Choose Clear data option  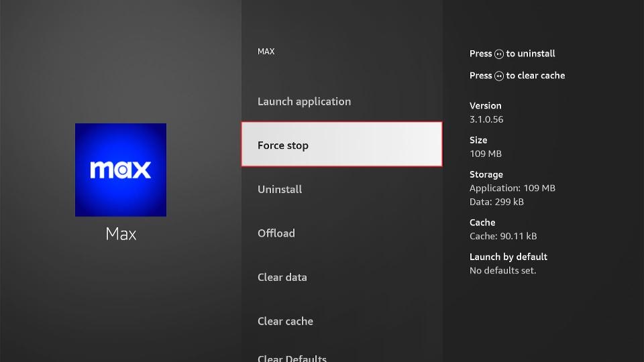tap(341, 277)
